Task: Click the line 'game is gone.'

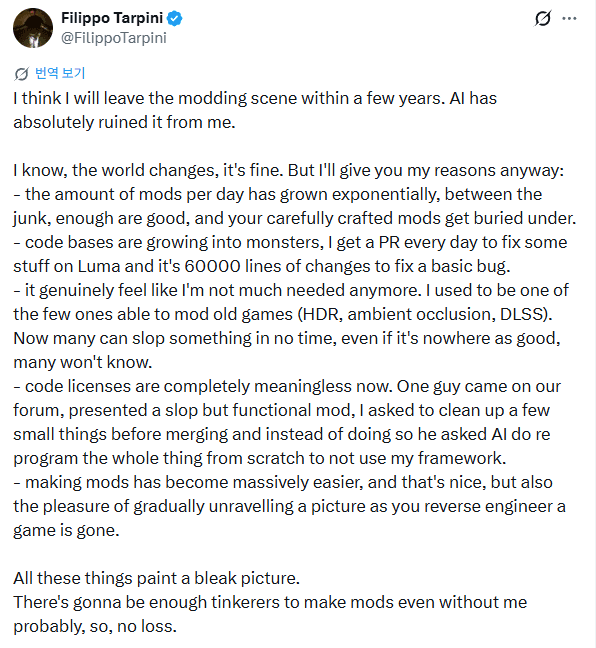Action: [x=67, y=530]
